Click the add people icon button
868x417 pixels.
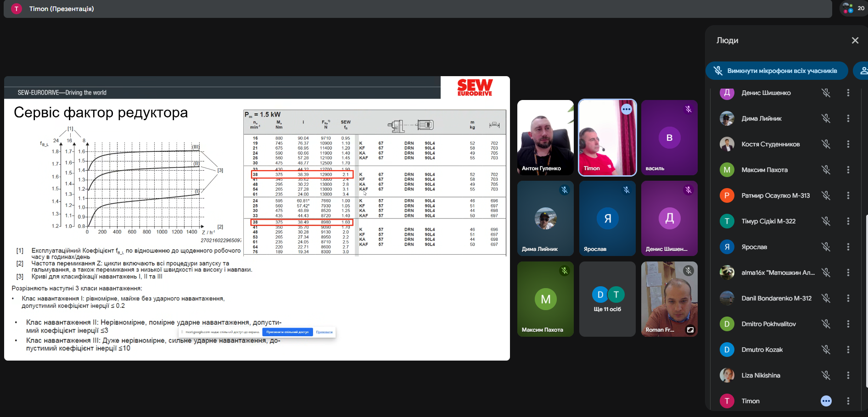pyautogui.click(x=862, y=71)
